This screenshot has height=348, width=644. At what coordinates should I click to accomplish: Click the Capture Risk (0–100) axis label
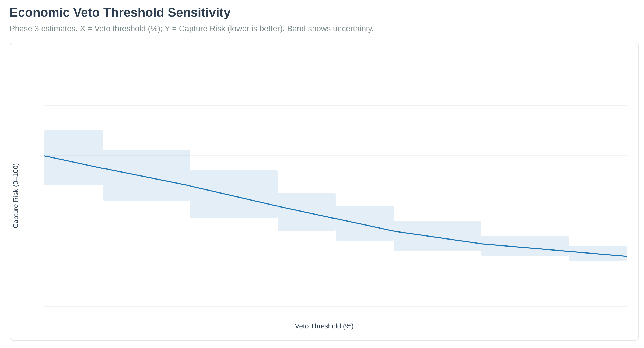[x=16, y=196]
